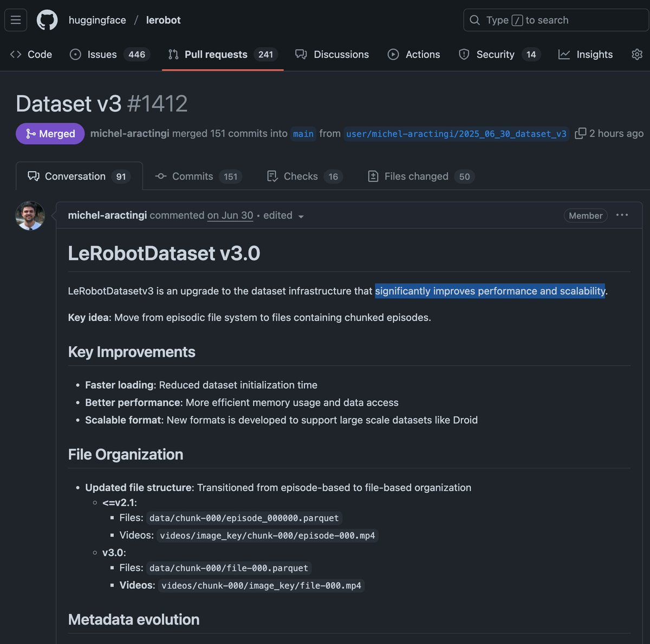The height and width of the screenshot is (644, 650).
Task: Open the comment three-dots options menu
Action: coord(622,215)
